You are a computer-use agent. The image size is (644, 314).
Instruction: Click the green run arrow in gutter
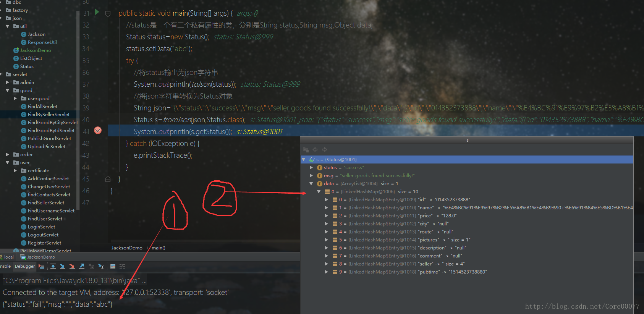point(97,12)
